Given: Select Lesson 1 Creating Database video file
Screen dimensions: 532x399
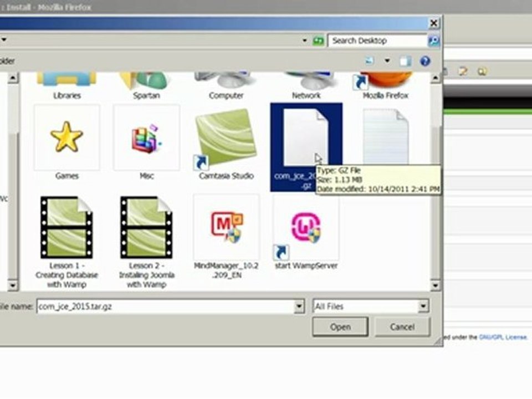Looking at the screenshot, I should [x=66, y=227].
